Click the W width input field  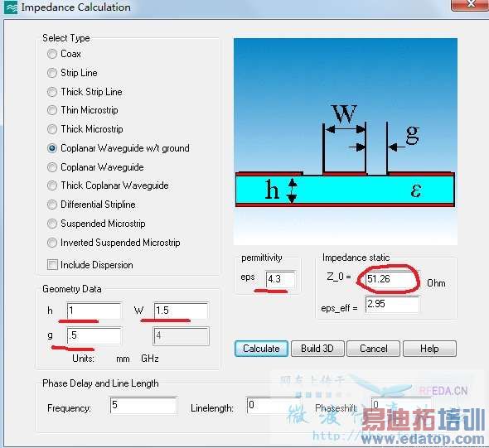point(181,311)
